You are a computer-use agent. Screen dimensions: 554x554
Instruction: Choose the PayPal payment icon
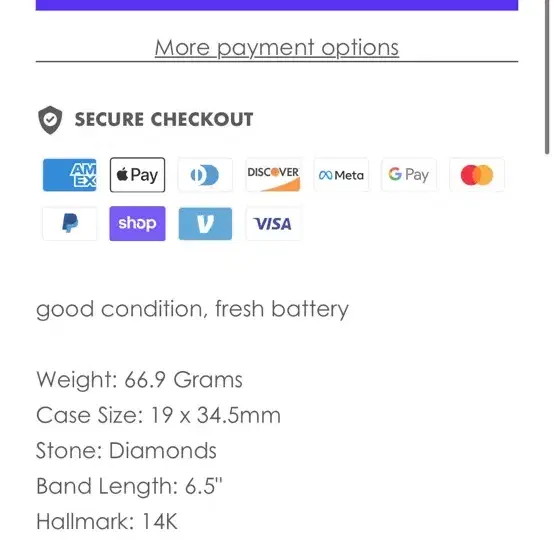tap(69, 224)
